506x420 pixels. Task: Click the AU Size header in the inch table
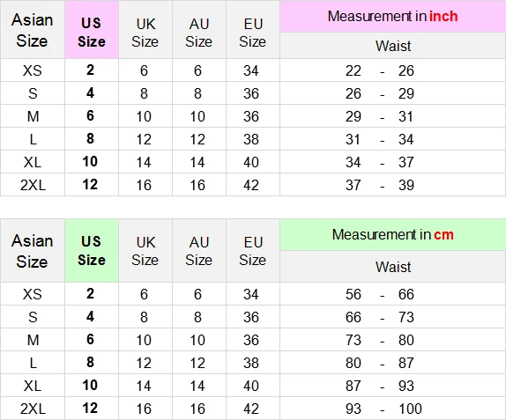(199, 33)
